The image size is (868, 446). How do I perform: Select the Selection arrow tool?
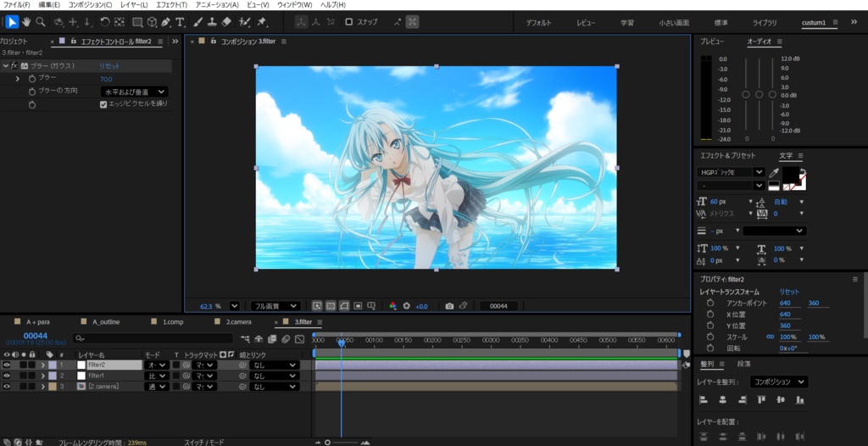[x=12, y=22]
